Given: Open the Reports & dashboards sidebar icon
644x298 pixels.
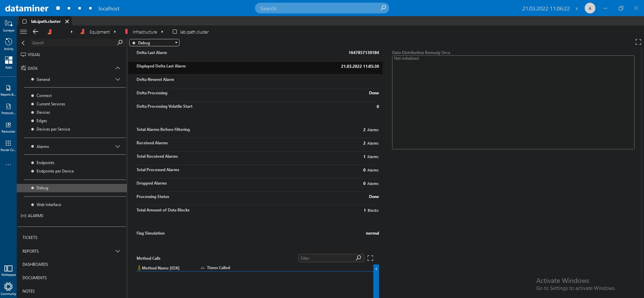Looking at the screenshot, I should [x=8, y=90].
